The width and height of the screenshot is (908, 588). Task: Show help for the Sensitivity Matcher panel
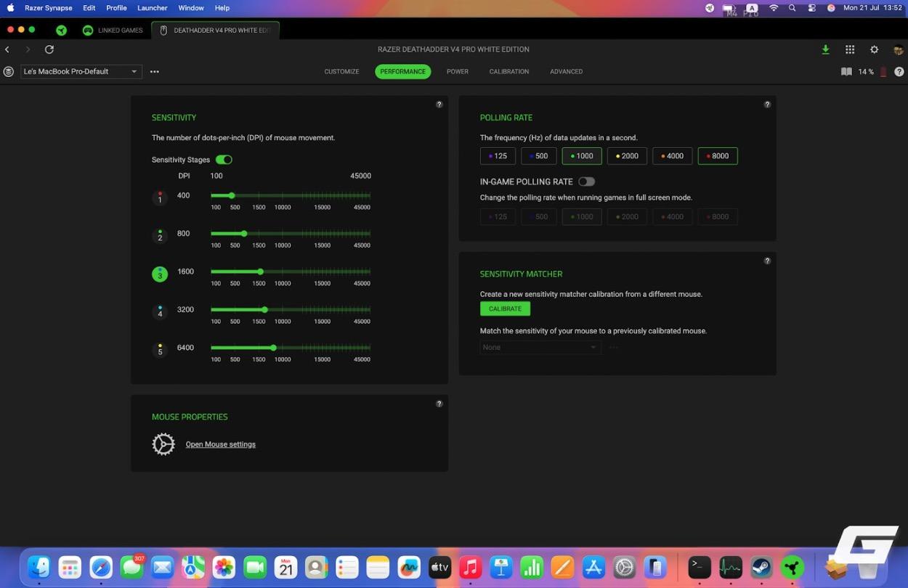pos(767,261)
